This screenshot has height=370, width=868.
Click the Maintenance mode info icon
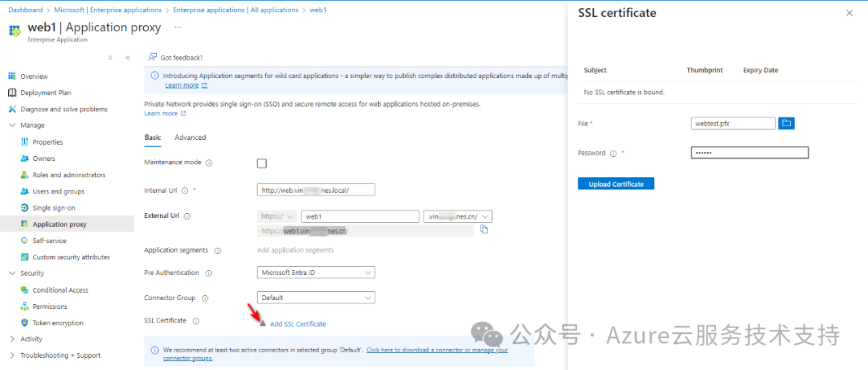click(x=209, y=163)
